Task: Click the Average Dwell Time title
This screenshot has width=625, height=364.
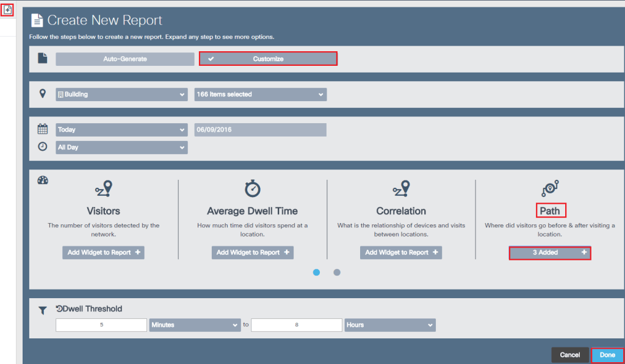Action: pyautogui.click(x=252, y=211)
